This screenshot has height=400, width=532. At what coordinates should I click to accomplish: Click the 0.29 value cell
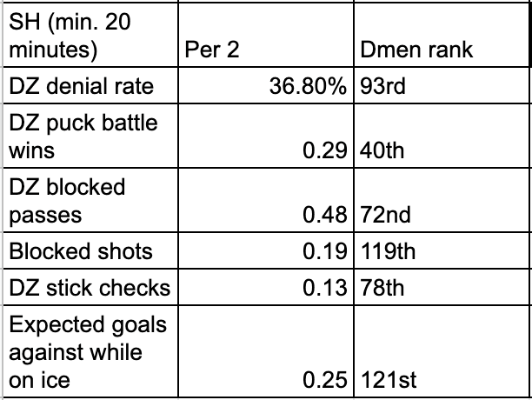click(x=266, y=137)
